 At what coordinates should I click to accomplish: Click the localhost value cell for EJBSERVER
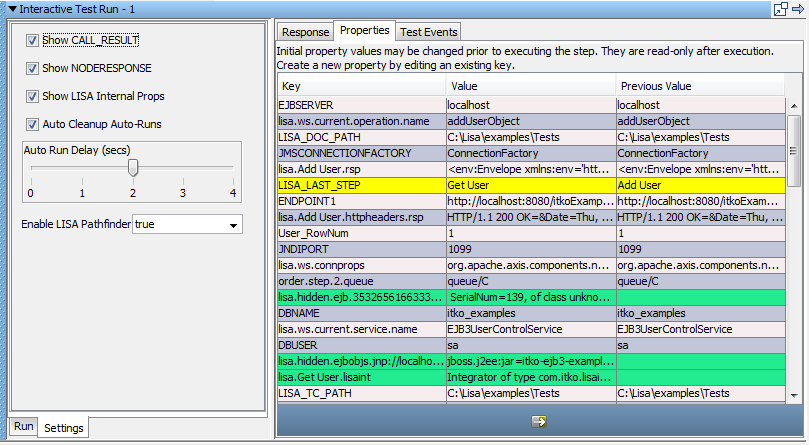(531, 105)
